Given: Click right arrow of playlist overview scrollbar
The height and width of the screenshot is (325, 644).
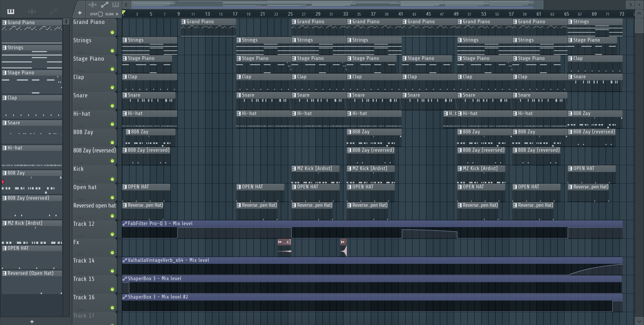Looking at the screenshot, I should [630, 4].
